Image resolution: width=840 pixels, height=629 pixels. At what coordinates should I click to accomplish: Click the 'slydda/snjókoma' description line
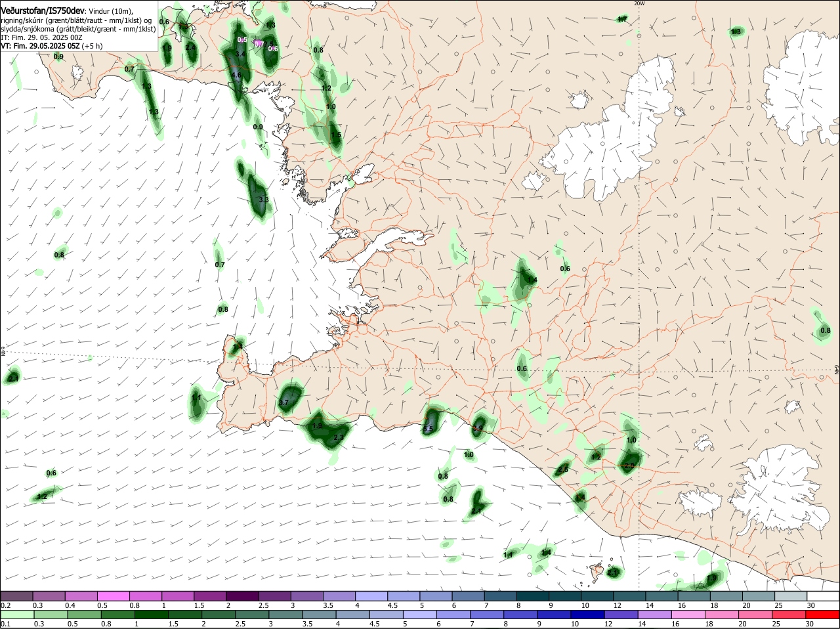(78, 29)
